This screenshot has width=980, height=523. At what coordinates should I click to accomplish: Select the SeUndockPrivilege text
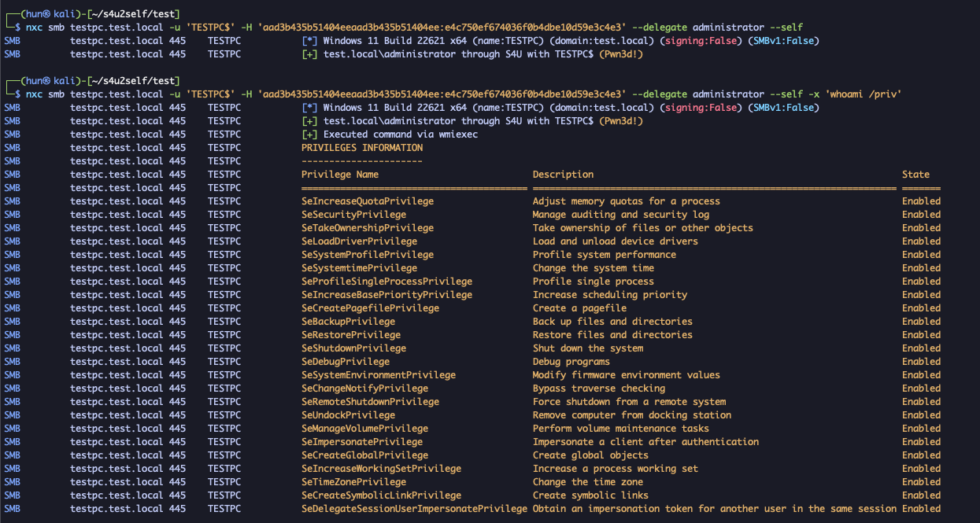pyautogui.click(x=349, y=415)
